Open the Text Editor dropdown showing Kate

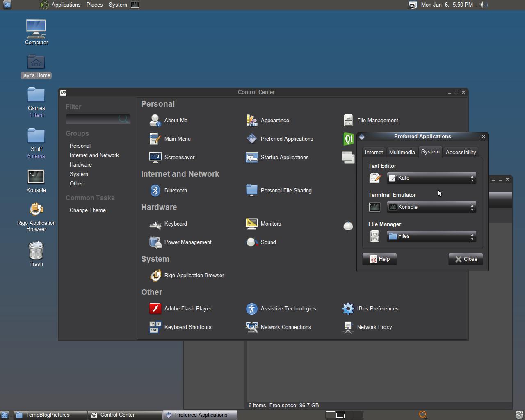(x=431, y=178)
